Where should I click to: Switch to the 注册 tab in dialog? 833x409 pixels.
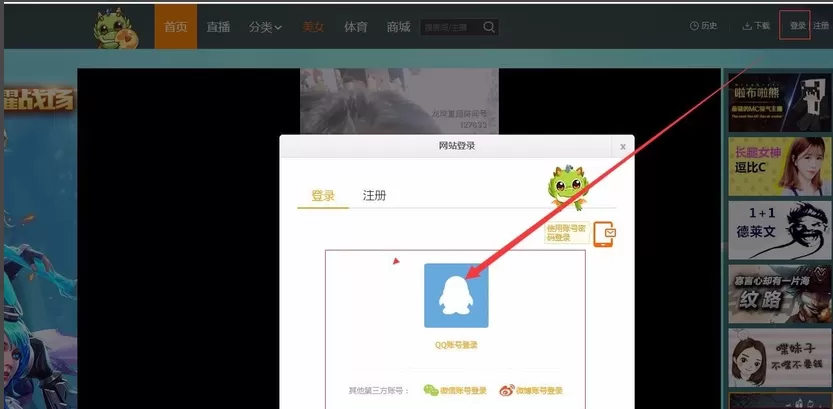coord(374,195)
